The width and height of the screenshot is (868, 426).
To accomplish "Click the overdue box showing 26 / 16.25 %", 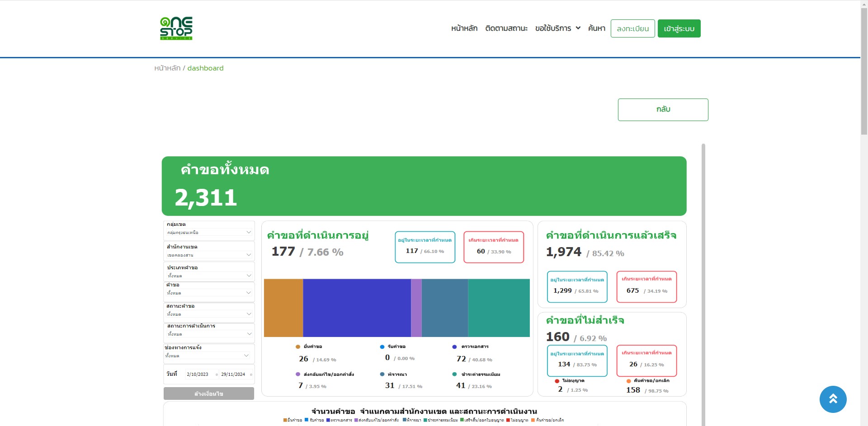I will click(x=646, y=361).
